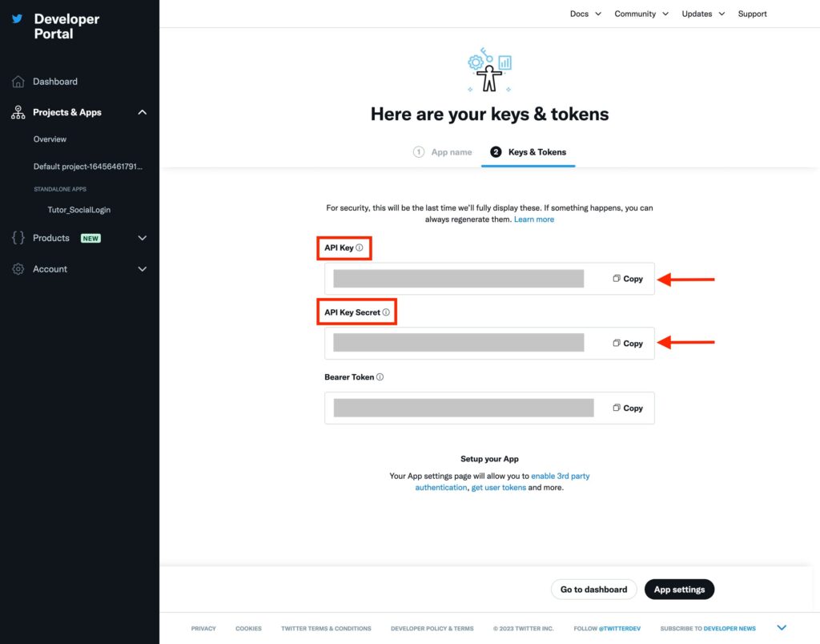Click the Account gear icon
Viewport: 820px width, 644px height.
(18, 269)
